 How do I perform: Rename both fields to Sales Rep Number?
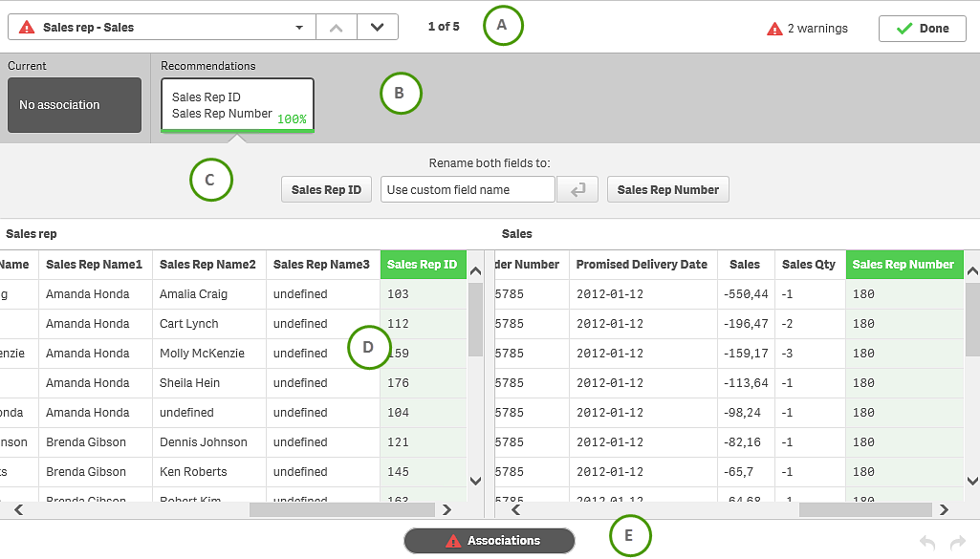[x=667, y=190]
